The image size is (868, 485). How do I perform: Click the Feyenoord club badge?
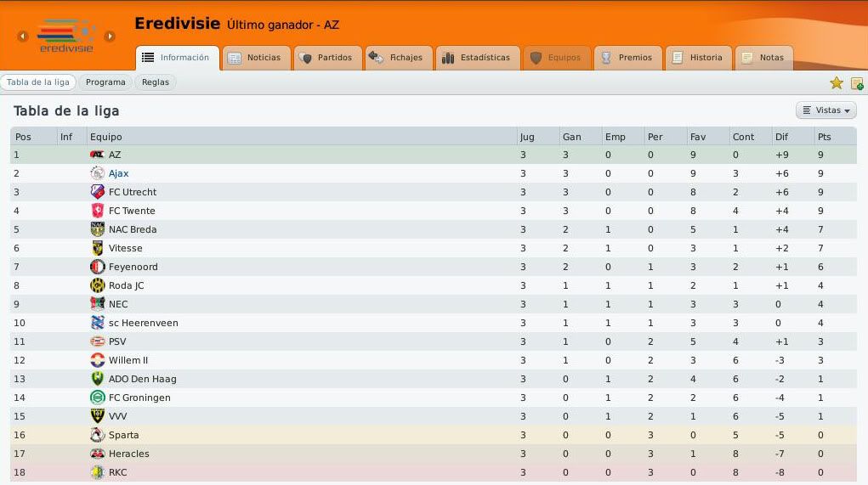click(x=98, y=267)
